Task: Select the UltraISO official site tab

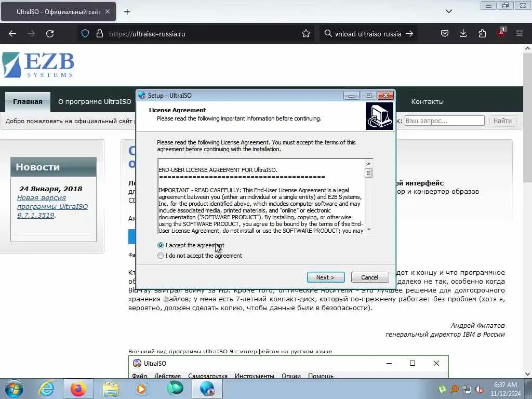Action: click(x=58, y=11)
